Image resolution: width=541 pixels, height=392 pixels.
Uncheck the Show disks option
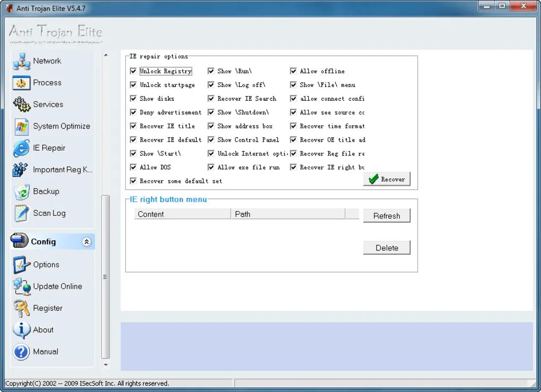(x=133, y=99)
